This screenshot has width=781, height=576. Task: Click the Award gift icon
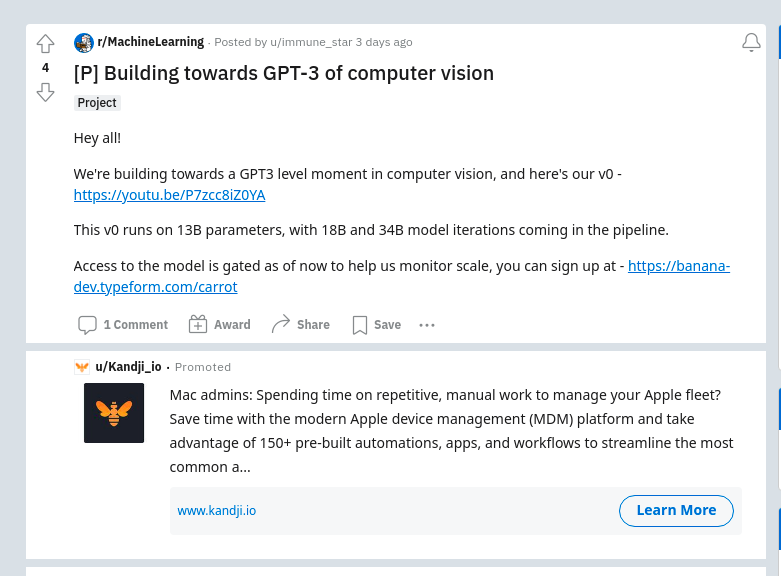tap(198, 324)
